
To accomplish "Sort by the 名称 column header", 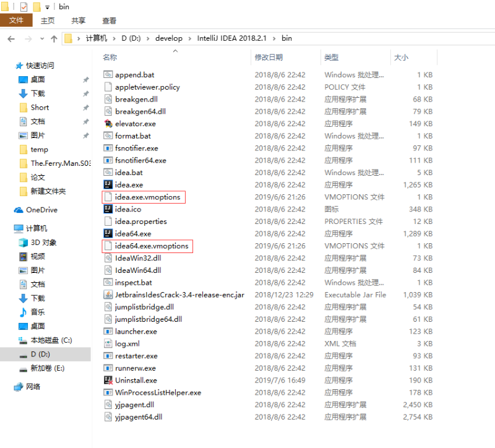I will click(110, 57).
